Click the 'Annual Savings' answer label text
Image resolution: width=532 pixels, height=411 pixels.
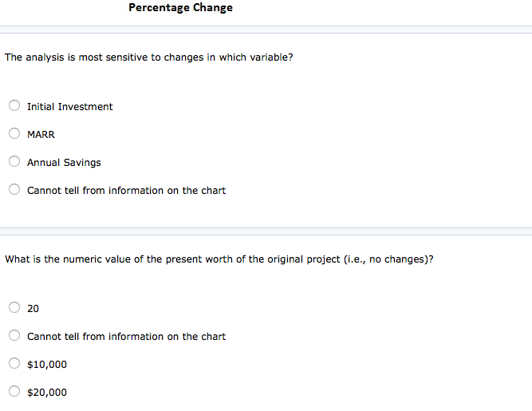tap(64, 163)
